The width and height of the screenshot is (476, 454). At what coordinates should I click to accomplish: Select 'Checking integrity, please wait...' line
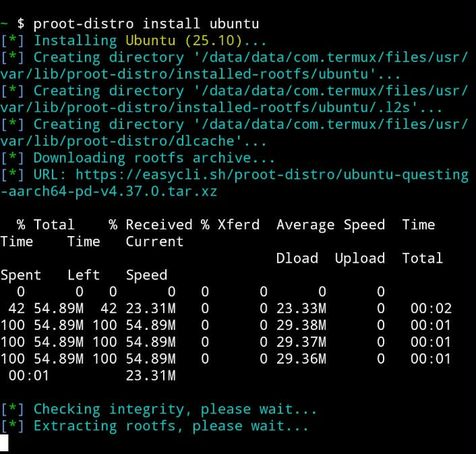[159, 409]
